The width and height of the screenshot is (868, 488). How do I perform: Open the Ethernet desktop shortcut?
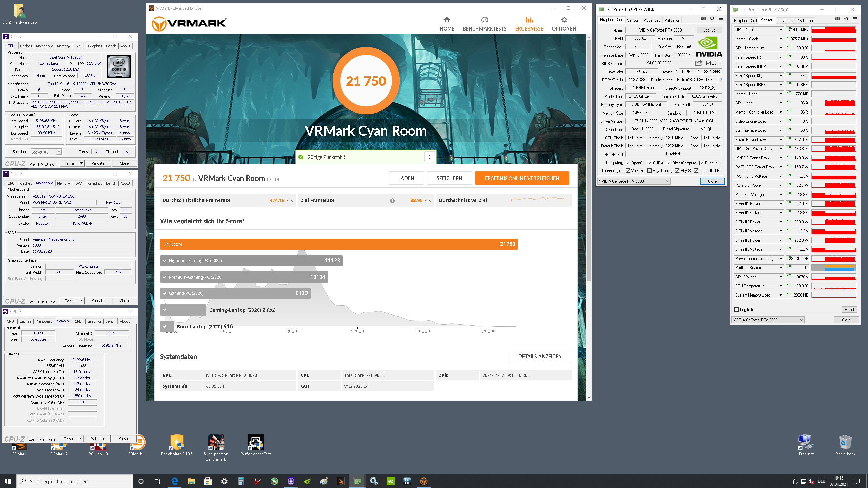806,446
